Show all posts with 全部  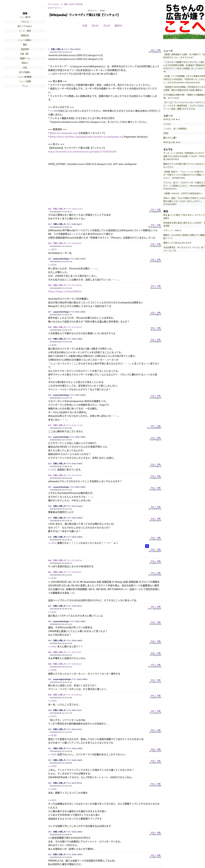coord(85,26)
